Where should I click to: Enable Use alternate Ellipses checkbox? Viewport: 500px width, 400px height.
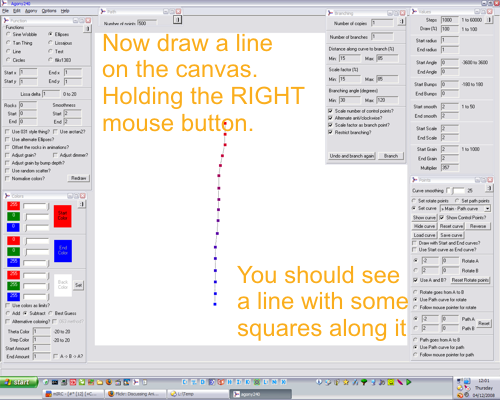[7, 139]
